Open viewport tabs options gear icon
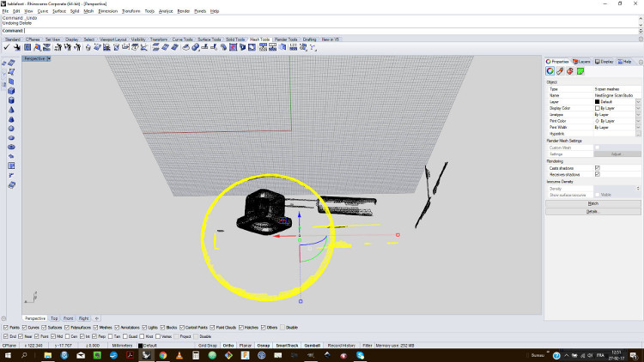 point(3,318)
